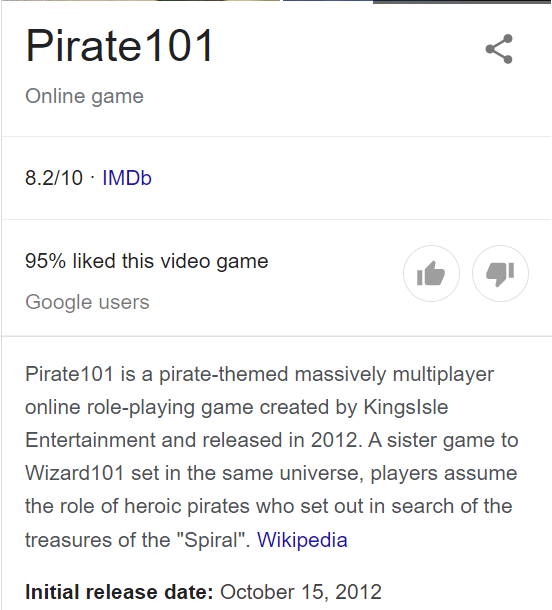Viewport: 552px width, 610px height.
Task: Click 'massively multiplayer' in first description line
Action: 394,375
